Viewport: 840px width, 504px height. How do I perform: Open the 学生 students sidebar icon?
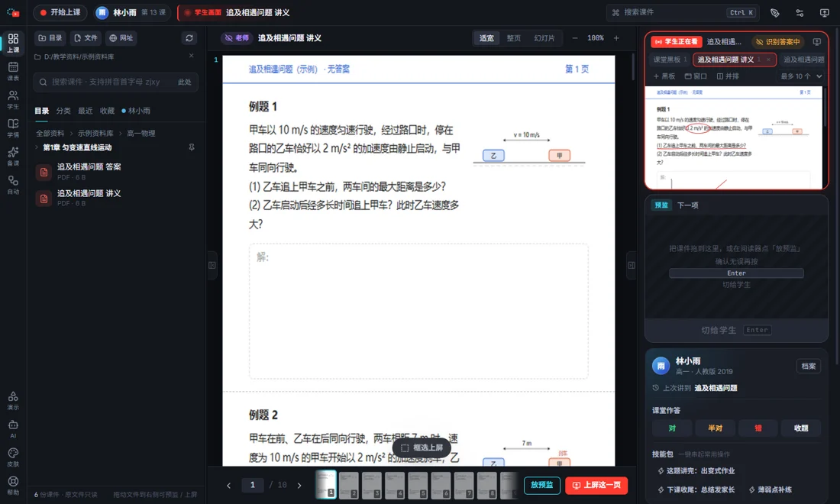click(13, 99)
